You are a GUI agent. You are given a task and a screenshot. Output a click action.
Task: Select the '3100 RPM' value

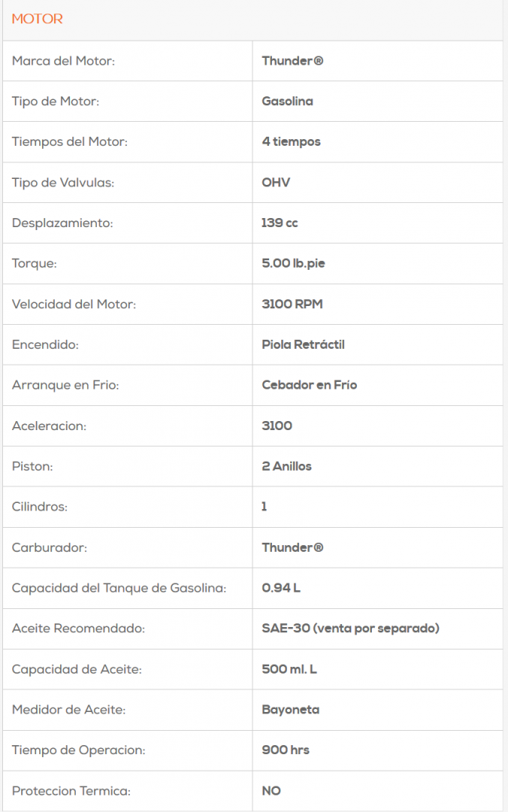click(x=292, y=304)
